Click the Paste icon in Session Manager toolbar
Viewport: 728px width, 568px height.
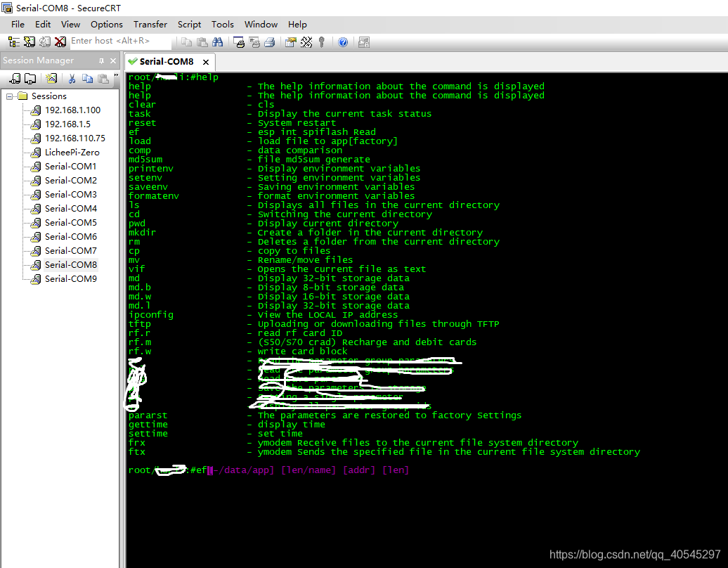[x=103, y=79]
